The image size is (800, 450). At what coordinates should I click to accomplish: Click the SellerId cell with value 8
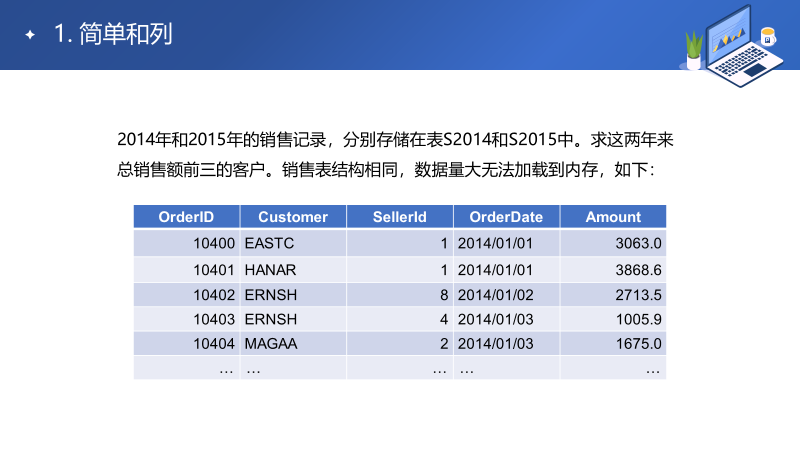click(443, 295)
